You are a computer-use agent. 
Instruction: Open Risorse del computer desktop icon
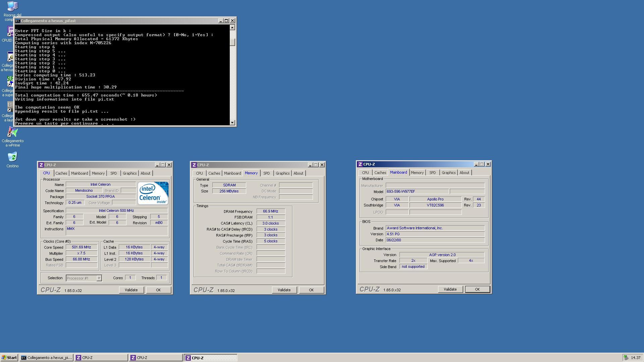12,7
